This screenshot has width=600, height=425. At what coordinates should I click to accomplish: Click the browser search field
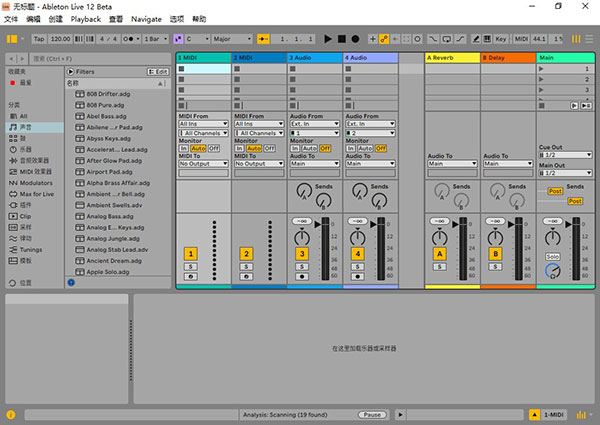tap(100, 59)
